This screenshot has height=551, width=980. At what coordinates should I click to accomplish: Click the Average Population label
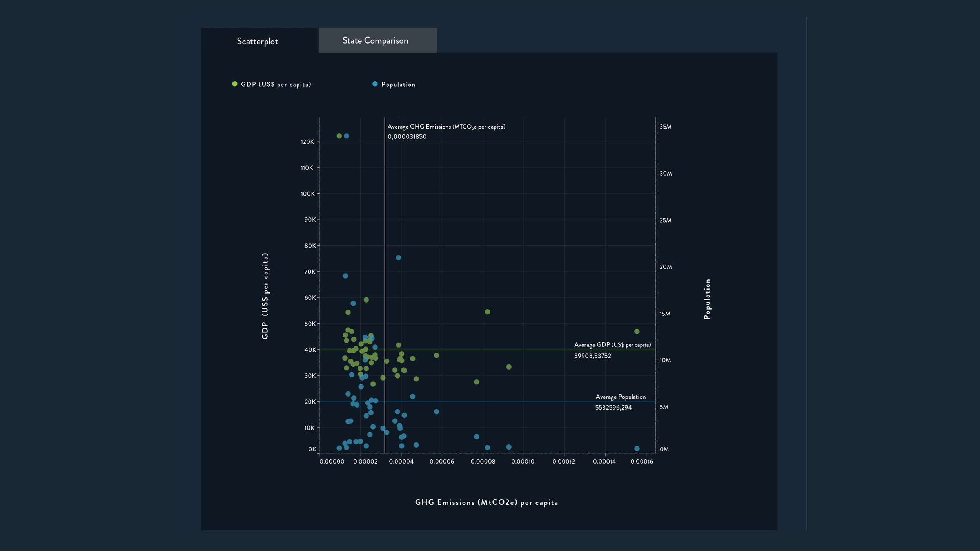point(621,397)
